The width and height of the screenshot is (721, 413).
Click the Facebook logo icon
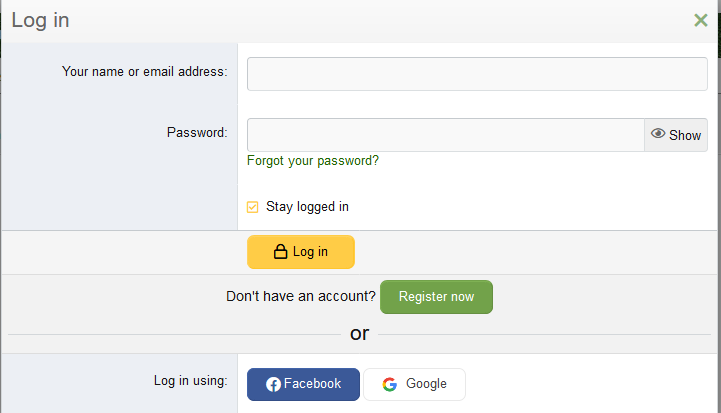coord(273,384)
